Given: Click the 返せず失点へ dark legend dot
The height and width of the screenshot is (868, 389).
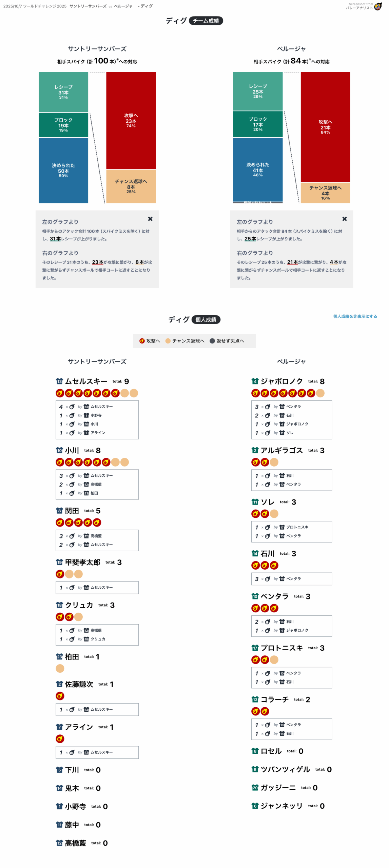Looking at the screenshot, I should pos(212,341).
